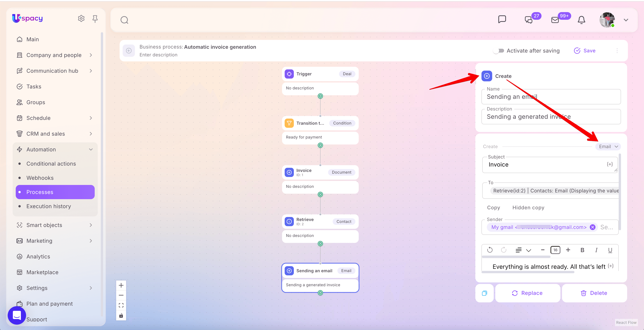Open conversations icon with 27 badge

click(528, 20)
